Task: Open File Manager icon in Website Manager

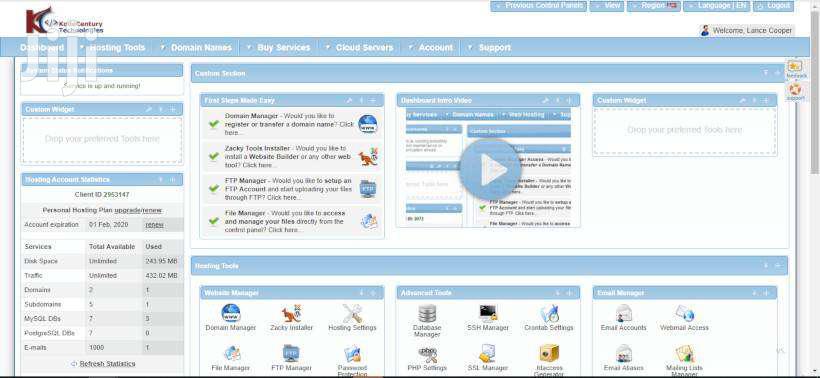Action: click(231, 353)
